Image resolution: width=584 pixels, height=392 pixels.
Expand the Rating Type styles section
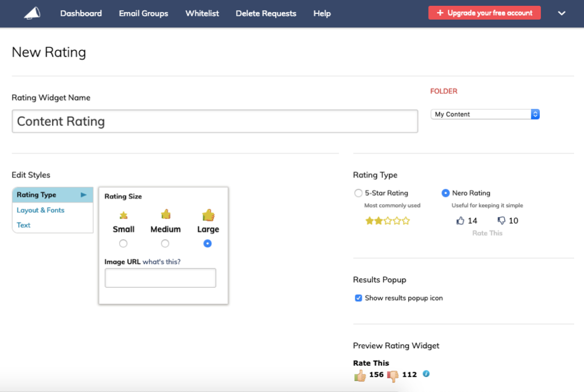point(53,195)
